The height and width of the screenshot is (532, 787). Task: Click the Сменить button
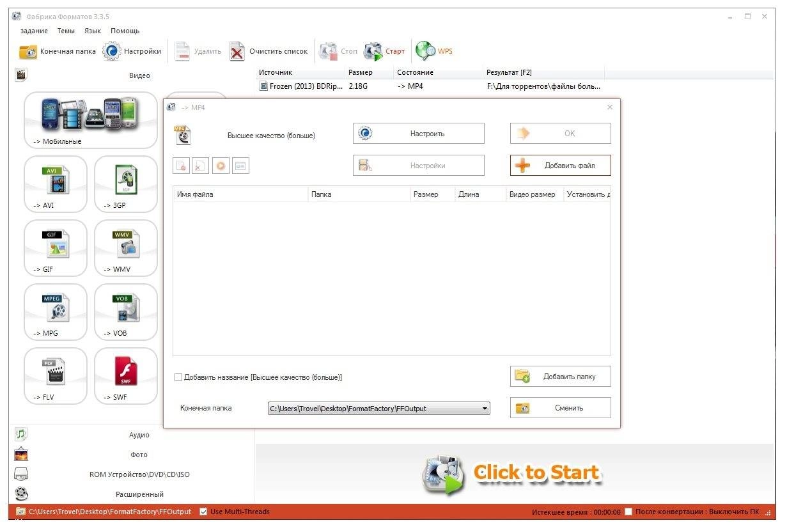pos(561,408)
